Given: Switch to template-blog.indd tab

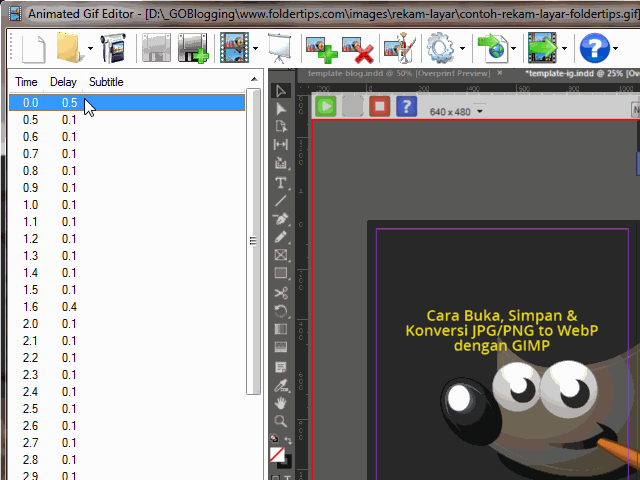Looking at the screenshot, I should 398,73.
